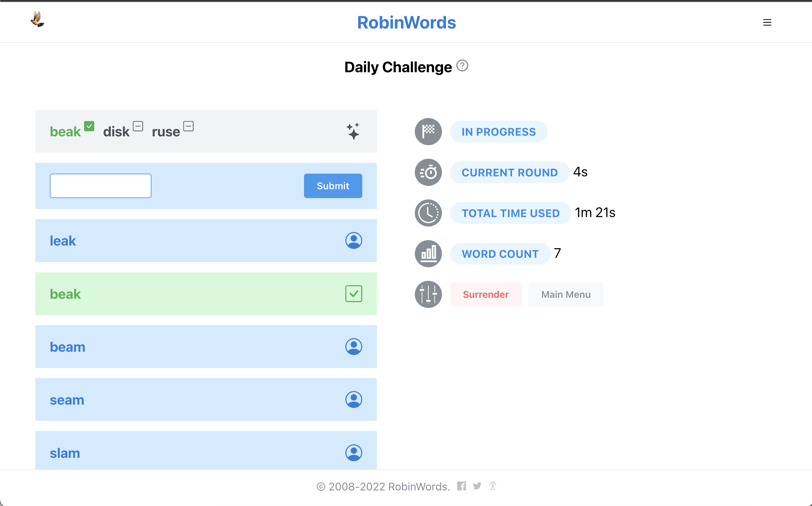Viewport: 812px width, 506px height.
Task: Click the word count value 7
Action: pos(557,253)
